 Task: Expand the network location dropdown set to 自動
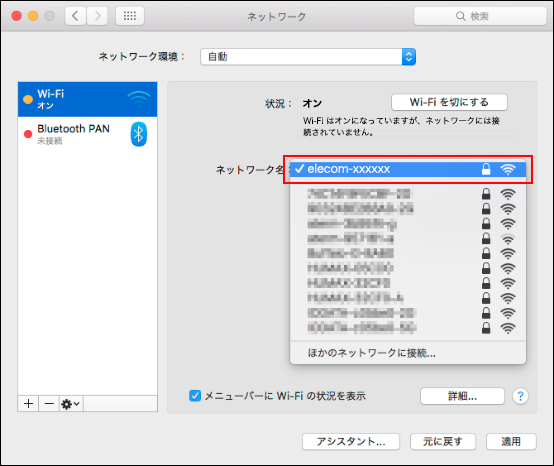point(308,57)
